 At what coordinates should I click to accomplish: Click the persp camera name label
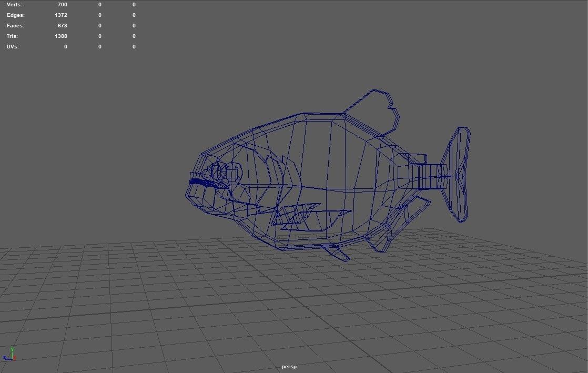289,367
